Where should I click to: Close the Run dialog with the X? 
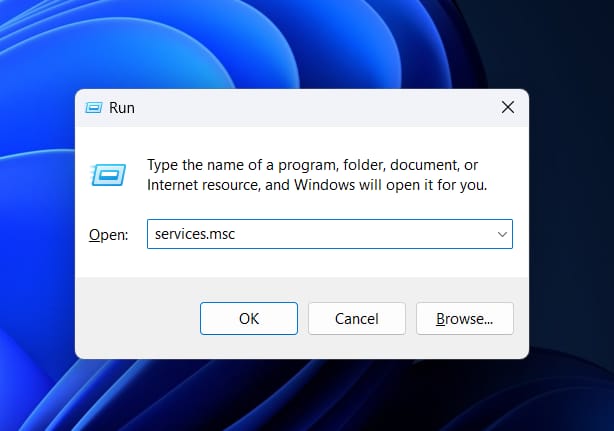coord(508,107)
